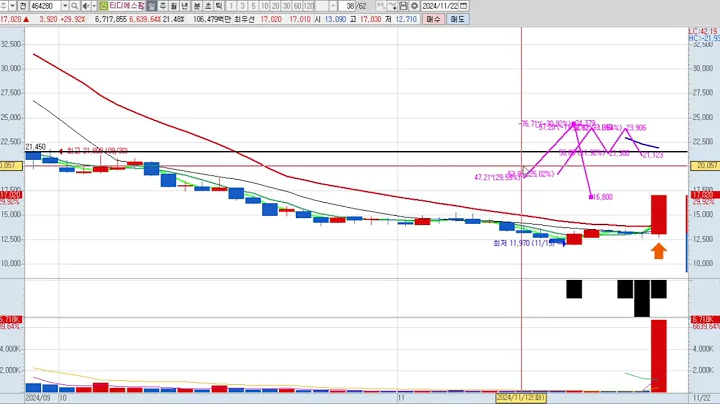
Task: Click the 전 button before stock code
Action: point(22,6)
